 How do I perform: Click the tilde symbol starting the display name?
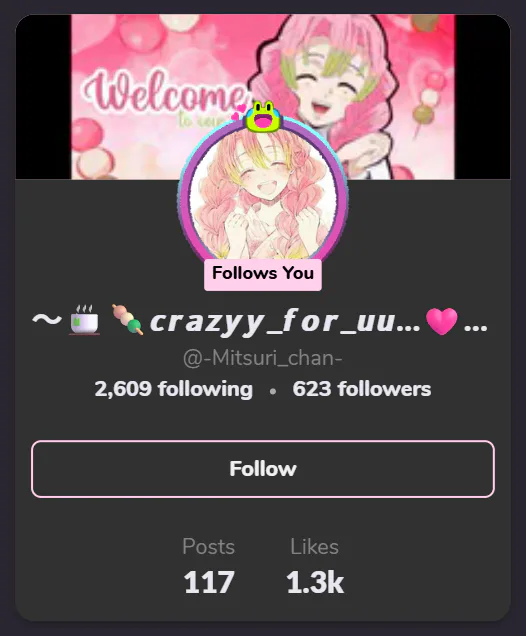pyautogui.click(x=47, y=320)
